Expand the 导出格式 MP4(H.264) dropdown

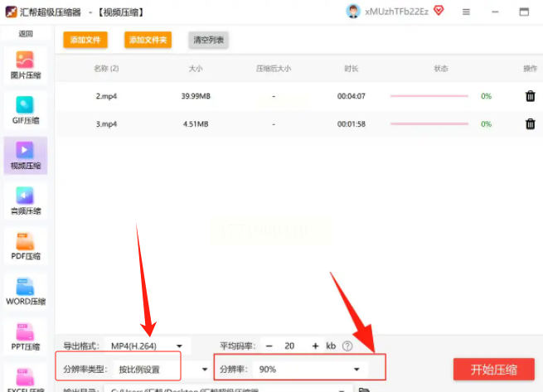(x=148, y=346)
